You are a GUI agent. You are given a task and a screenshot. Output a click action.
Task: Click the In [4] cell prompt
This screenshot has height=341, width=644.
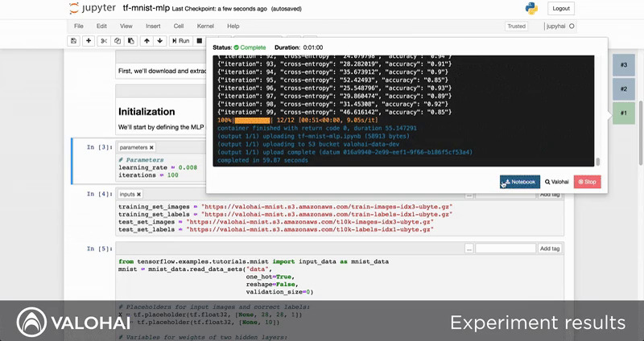click(99, 194)
